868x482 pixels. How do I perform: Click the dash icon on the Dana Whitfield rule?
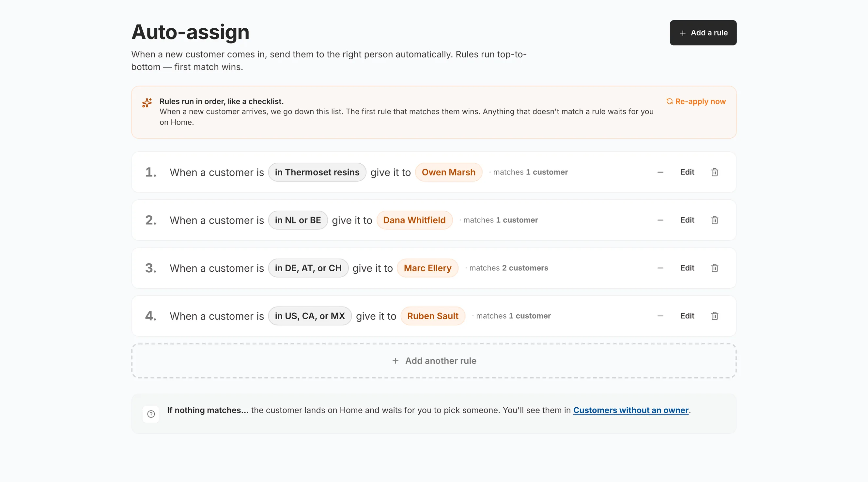pos(660,220)
